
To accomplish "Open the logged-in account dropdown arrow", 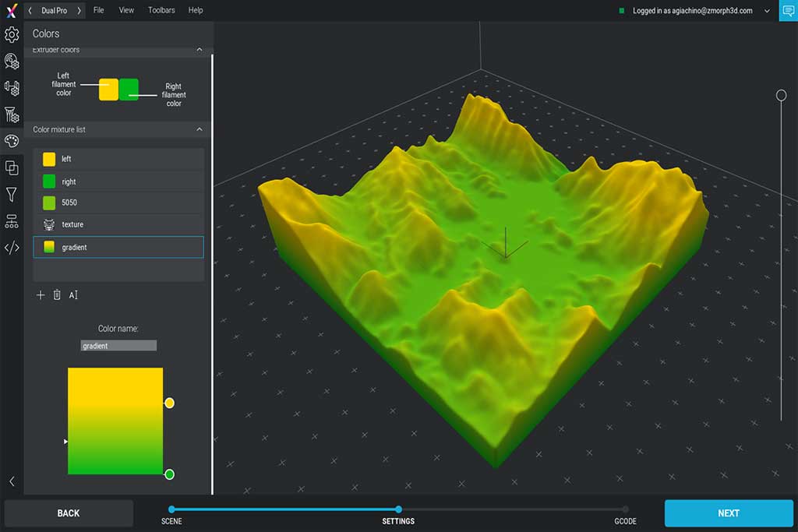I will pos(767,11).
